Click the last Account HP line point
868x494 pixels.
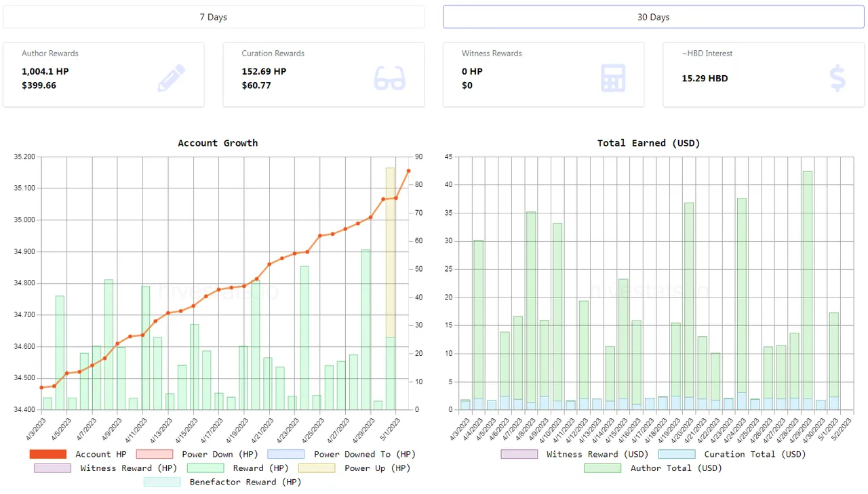(x=408, y=171)
